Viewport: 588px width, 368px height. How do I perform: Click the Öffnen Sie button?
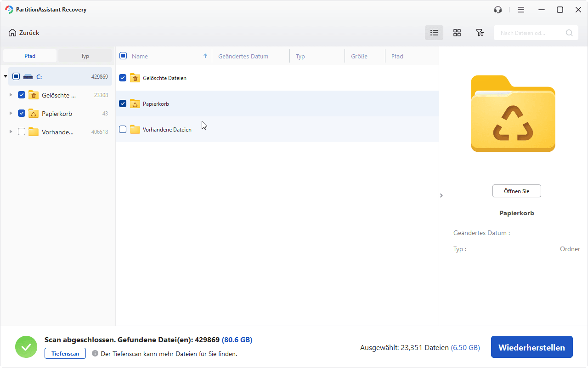(517, 191)
